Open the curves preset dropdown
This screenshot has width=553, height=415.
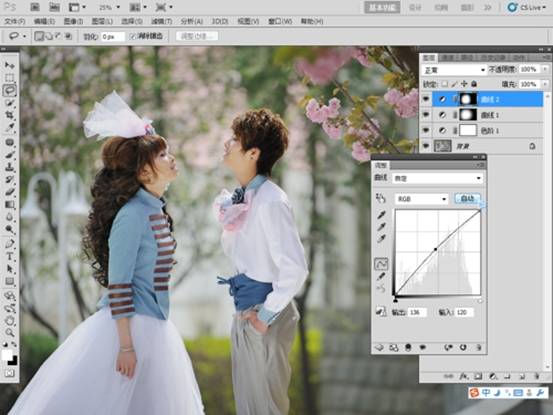[437, 178]
